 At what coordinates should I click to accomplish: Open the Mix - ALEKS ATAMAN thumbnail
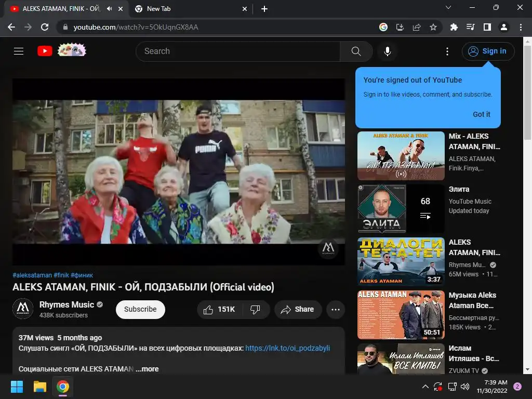(x=401, y=156)
